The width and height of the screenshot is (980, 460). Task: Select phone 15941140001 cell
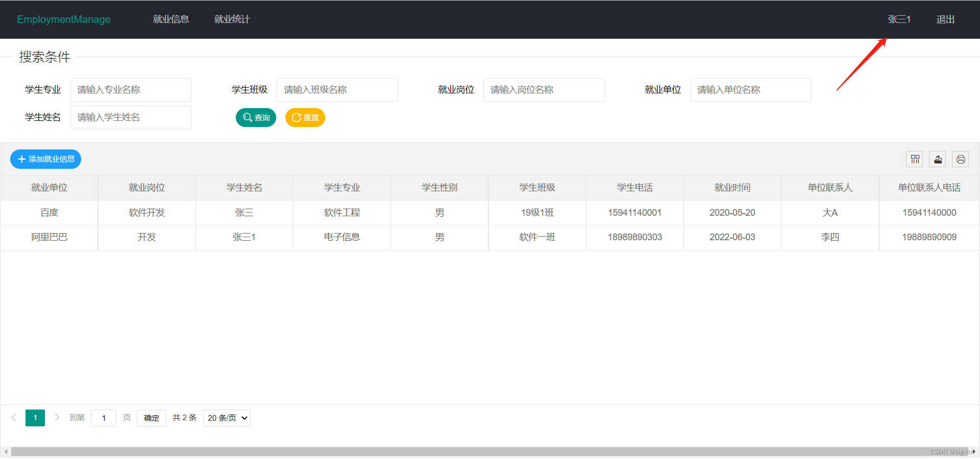[x=635, y=213]
